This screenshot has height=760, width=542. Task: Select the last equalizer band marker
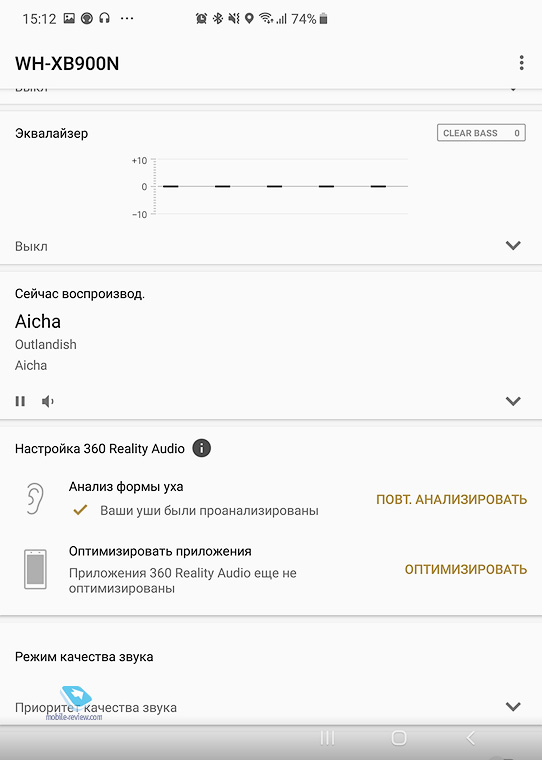(x=378, y=186)
